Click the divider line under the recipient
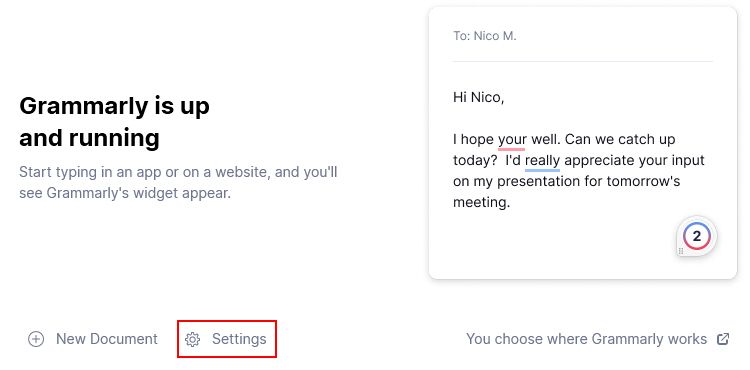 coord(583,61)
